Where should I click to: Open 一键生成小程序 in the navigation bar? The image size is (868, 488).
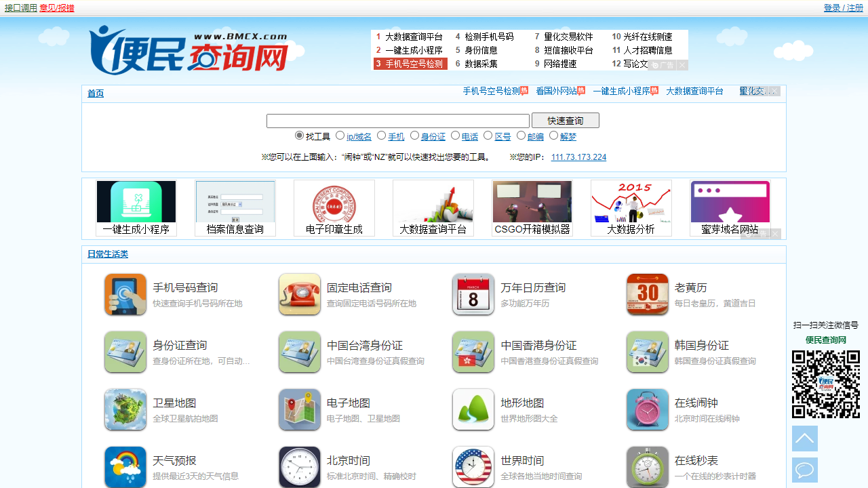tap(622, 91)
